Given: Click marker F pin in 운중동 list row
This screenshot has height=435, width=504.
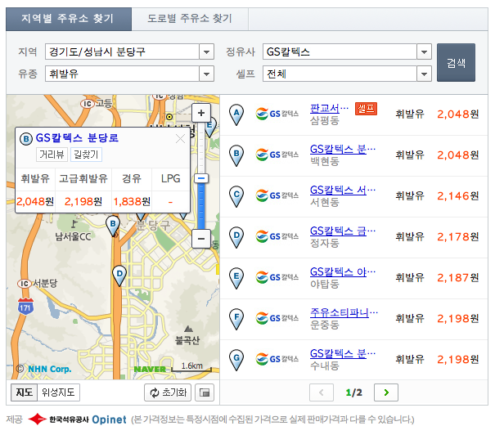Looking at the screenshot, I should click(236, 319).
